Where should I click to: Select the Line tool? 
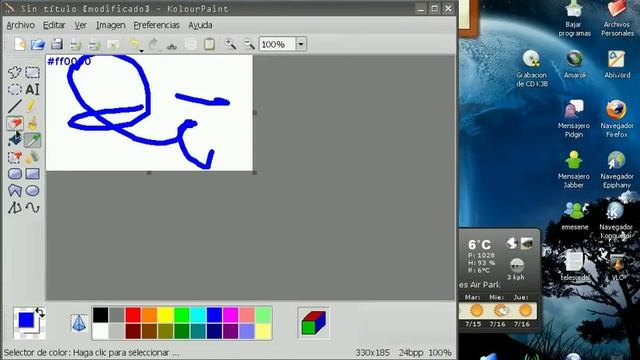pos(15,107)
